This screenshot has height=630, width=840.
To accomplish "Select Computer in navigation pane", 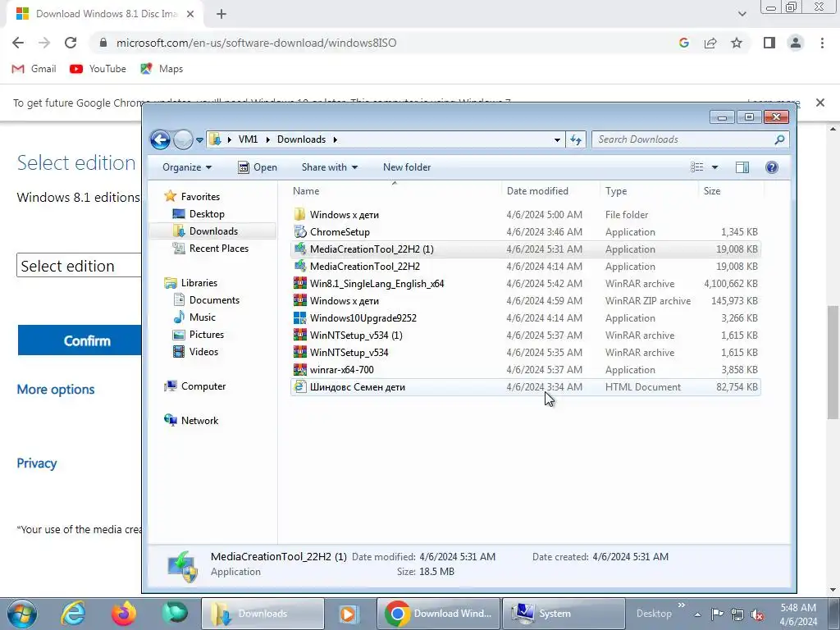I will click(203, 386).
